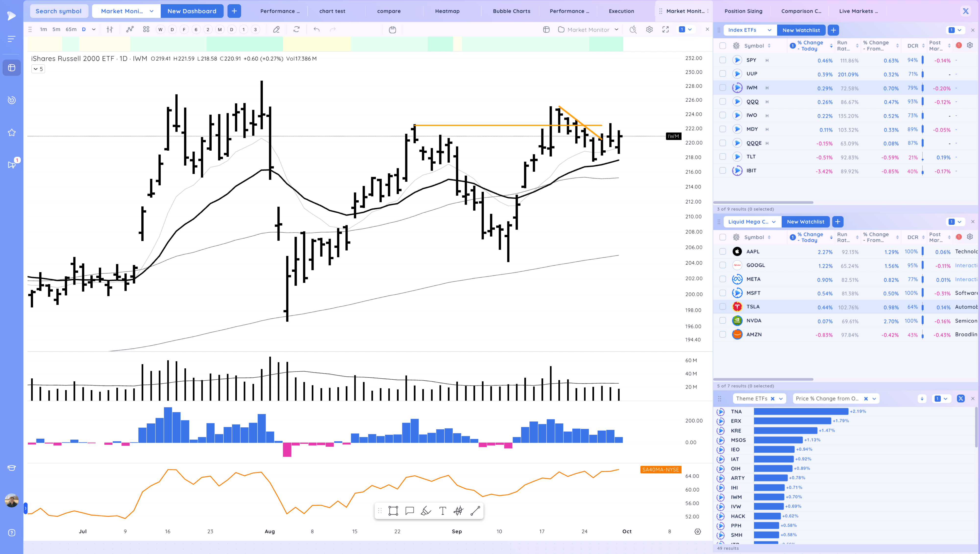Switch to the Live Markets tab
Screen dimensions: 980x554
[x=858, y=11]
